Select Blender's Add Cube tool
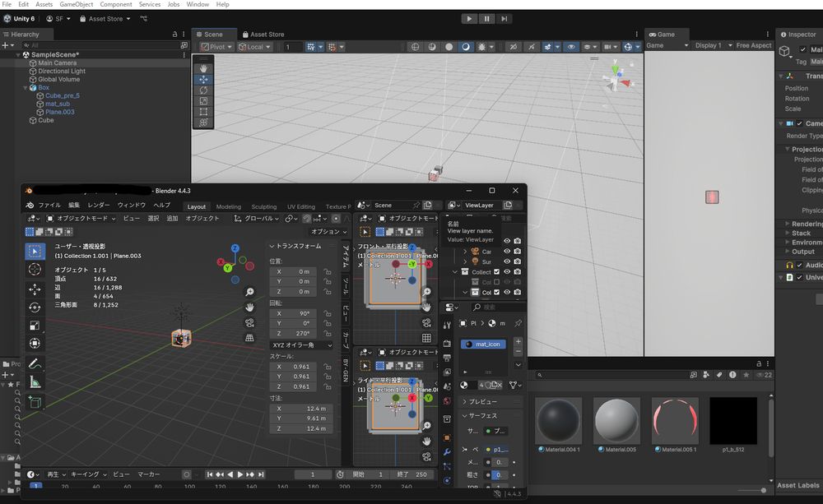The height and width of the screenshot is (504, 823). pyautogui.click(x=35, y=402)
